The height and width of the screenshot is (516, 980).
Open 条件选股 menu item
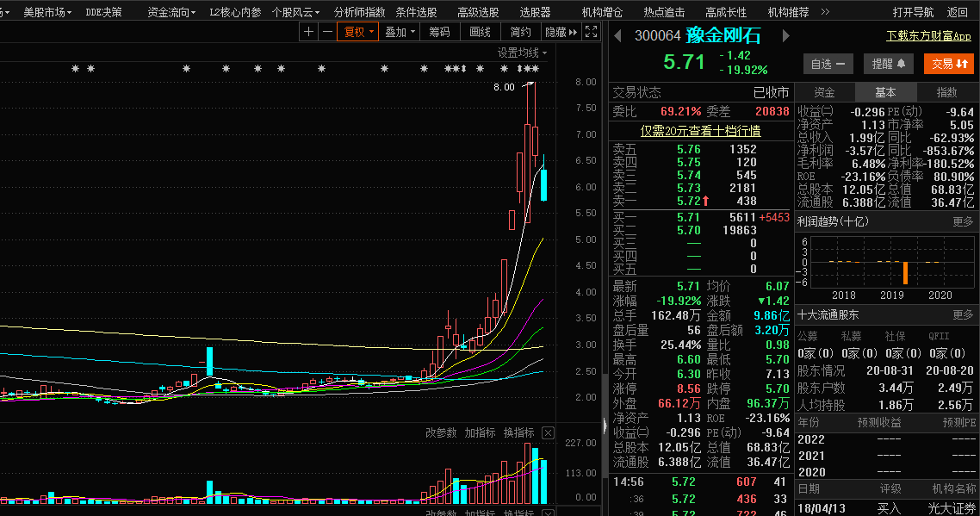pyautogui.click(x=416, y=12)
